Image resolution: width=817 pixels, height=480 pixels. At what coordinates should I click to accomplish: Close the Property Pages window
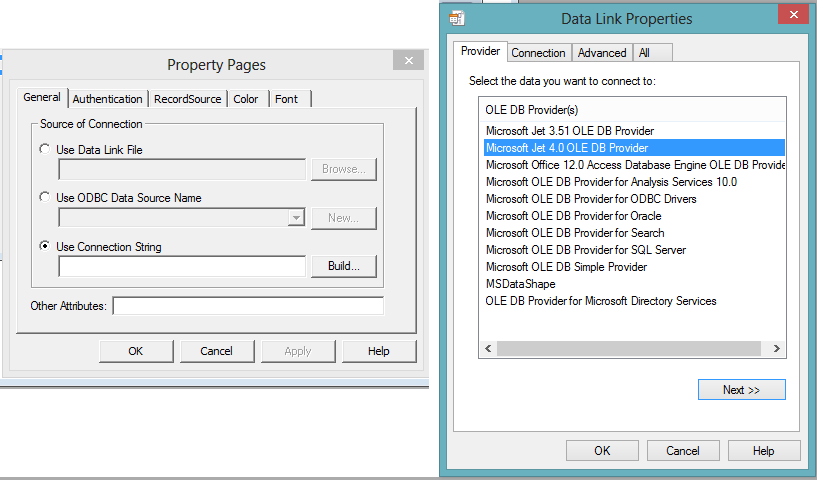[408, 60]
